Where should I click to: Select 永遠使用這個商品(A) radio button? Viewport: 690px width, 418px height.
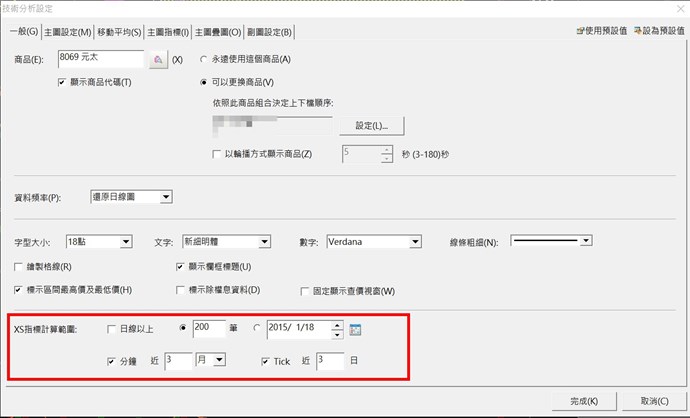[x=203, y=59]
